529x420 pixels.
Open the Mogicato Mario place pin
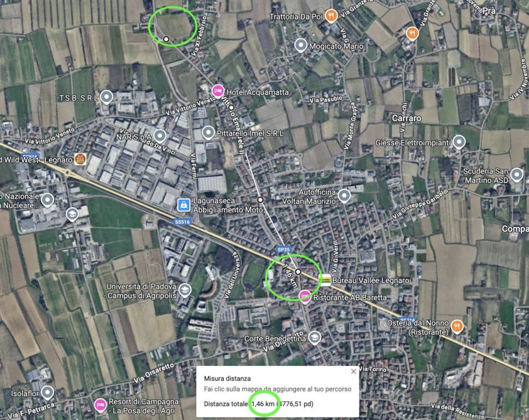(x=300, y=45)
